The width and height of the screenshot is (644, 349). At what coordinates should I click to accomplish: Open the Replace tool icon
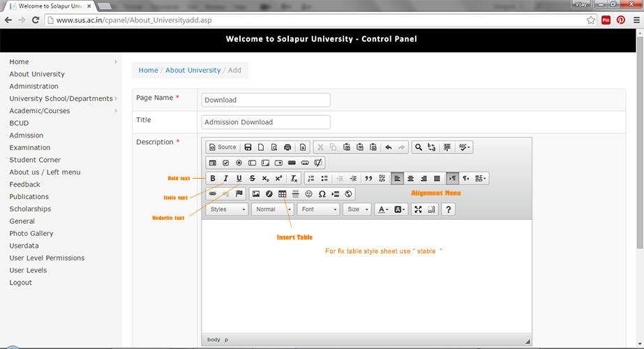[431, 147]
